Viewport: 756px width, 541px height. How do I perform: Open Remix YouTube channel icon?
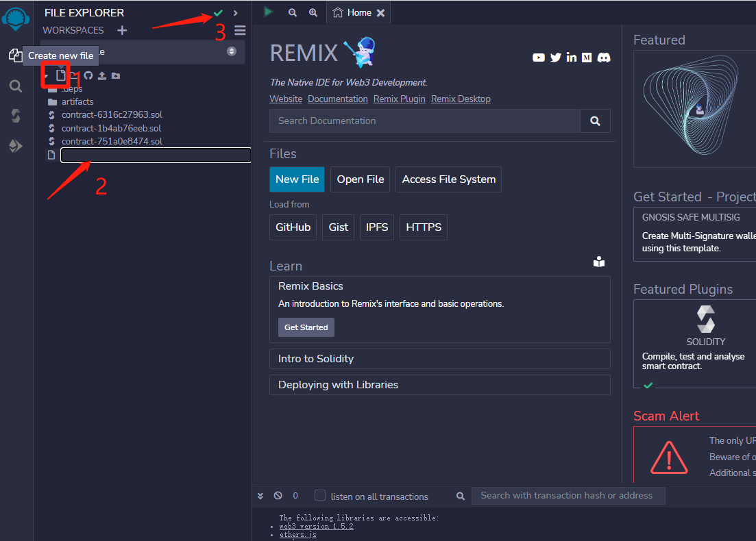(539, 58)
